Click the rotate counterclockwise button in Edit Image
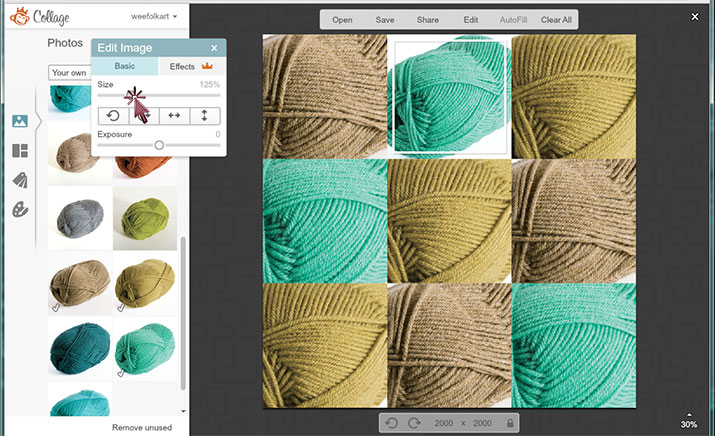715x436 pixels. tap(113, 116)
